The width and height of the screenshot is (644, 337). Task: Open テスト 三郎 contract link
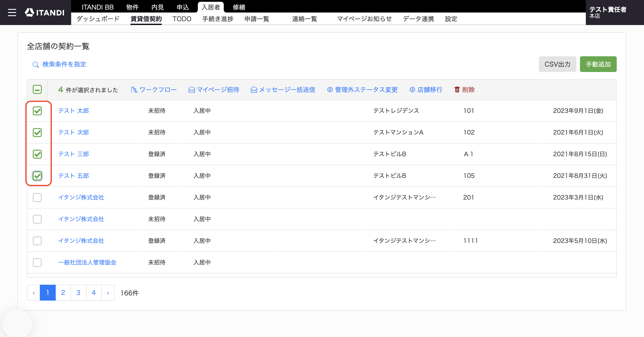click(73, 154)
